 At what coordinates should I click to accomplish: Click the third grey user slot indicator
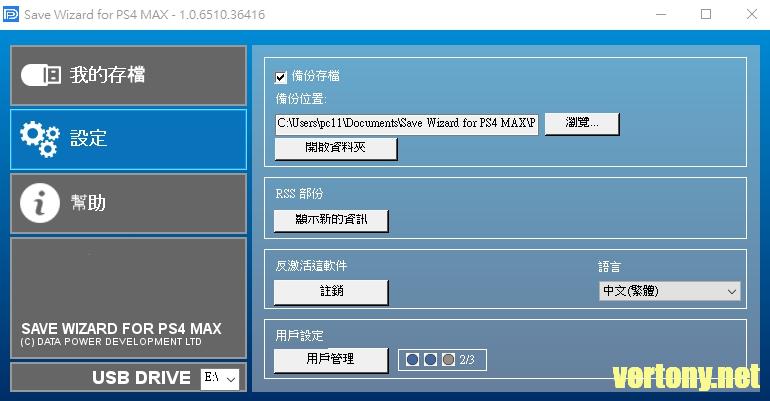pos(448,359)
